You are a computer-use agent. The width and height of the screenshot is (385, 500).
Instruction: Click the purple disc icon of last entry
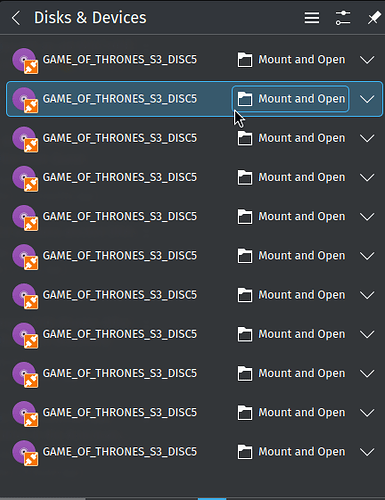(x=25, y=453)
